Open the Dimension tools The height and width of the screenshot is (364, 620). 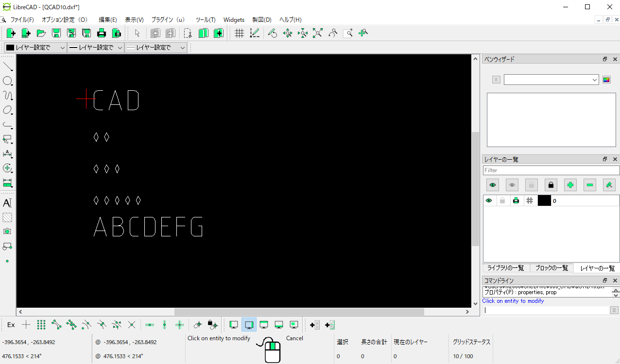8,154
